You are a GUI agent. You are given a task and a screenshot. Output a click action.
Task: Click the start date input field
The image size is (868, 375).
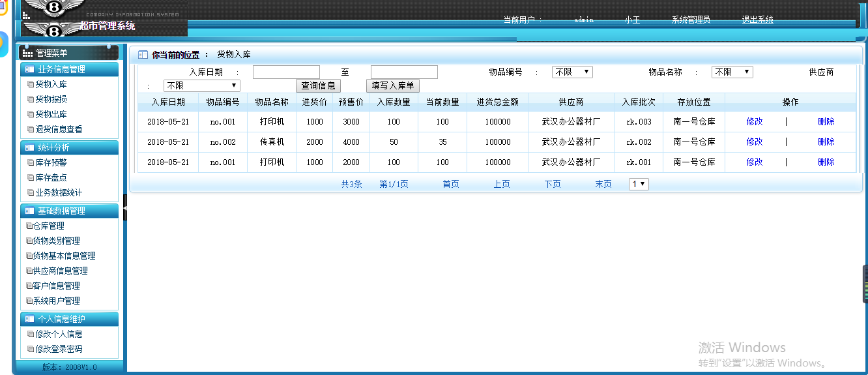286,72
